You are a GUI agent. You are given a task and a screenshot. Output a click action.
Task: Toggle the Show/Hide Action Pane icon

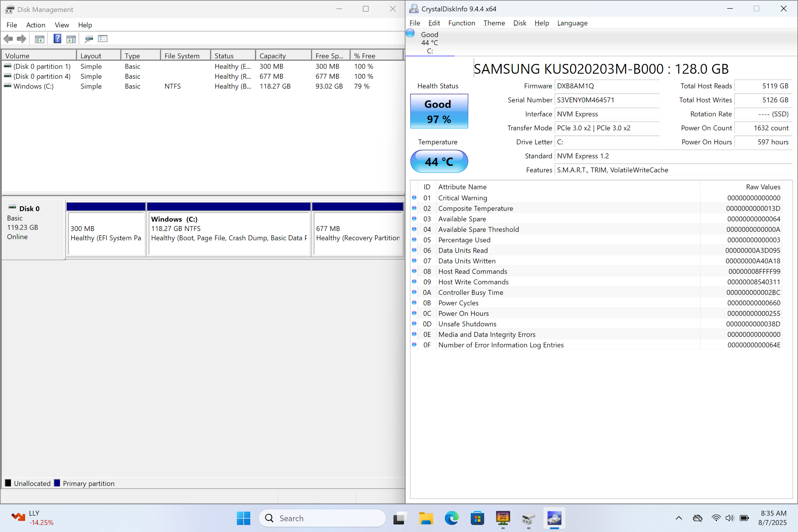(x=71, y=39)
